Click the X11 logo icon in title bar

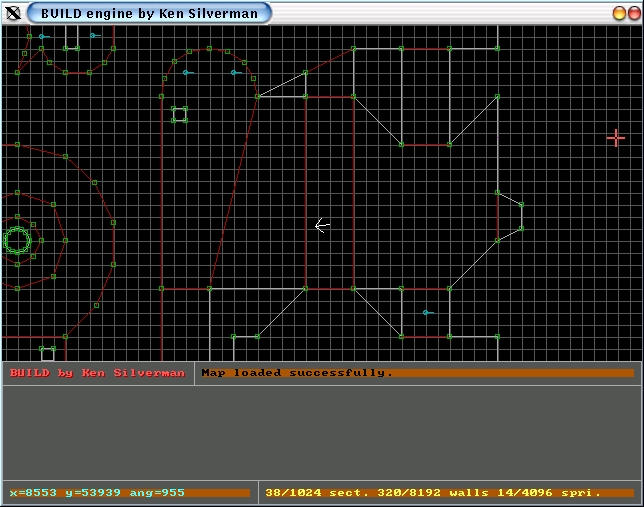(x=13, y=13)
